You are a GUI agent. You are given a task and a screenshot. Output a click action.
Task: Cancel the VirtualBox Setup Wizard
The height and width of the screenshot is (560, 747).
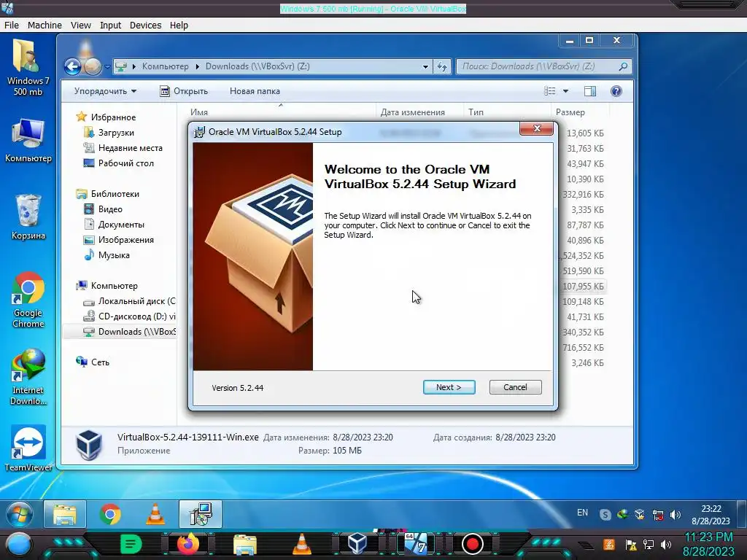pos(515,387)
